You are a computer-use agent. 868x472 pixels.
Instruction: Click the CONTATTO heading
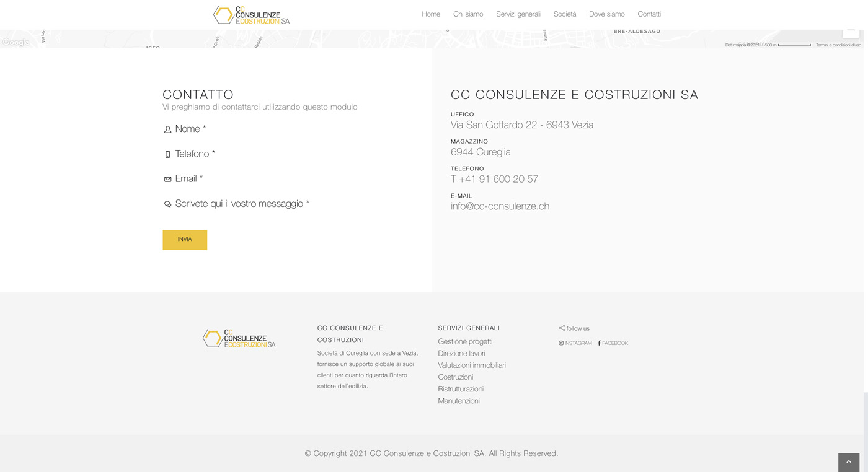pos(198,95)
